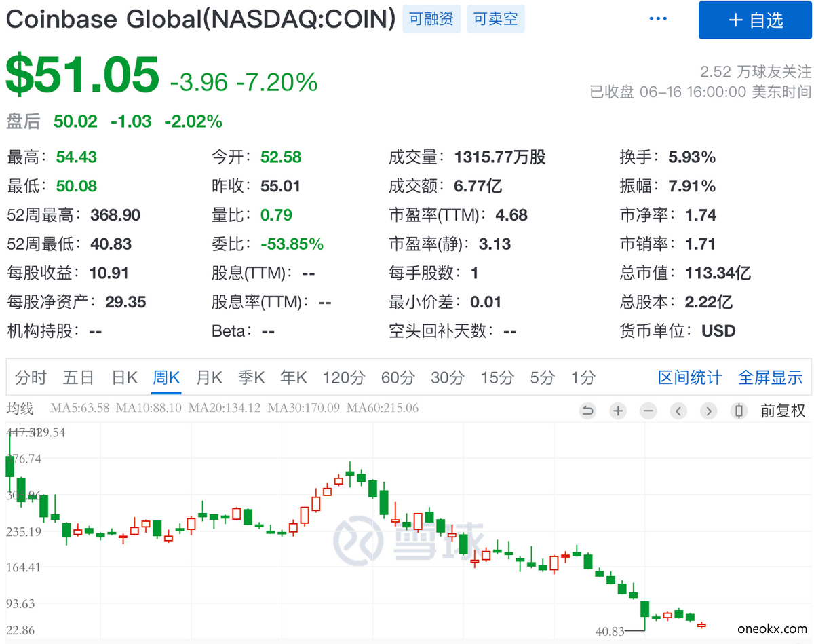814x644 pixels.
Task: Click the current price $51.05
Action: (x=83, y=75)
